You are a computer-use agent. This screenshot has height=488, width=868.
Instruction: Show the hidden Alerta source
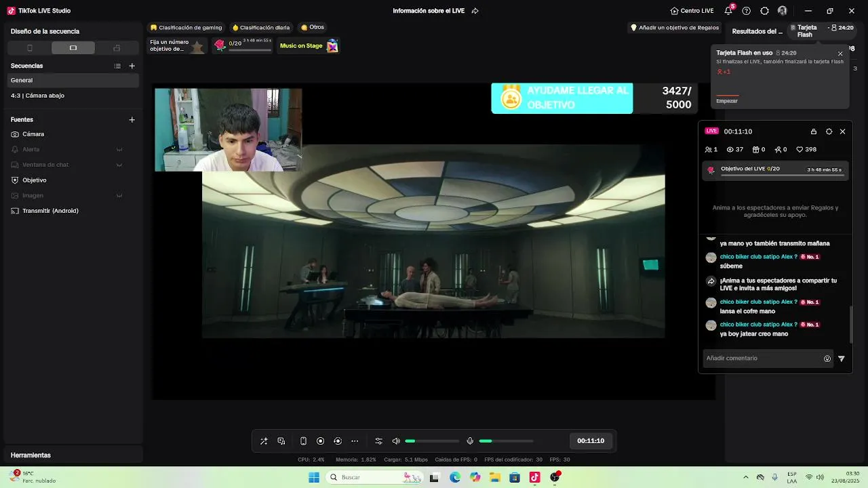119,149
